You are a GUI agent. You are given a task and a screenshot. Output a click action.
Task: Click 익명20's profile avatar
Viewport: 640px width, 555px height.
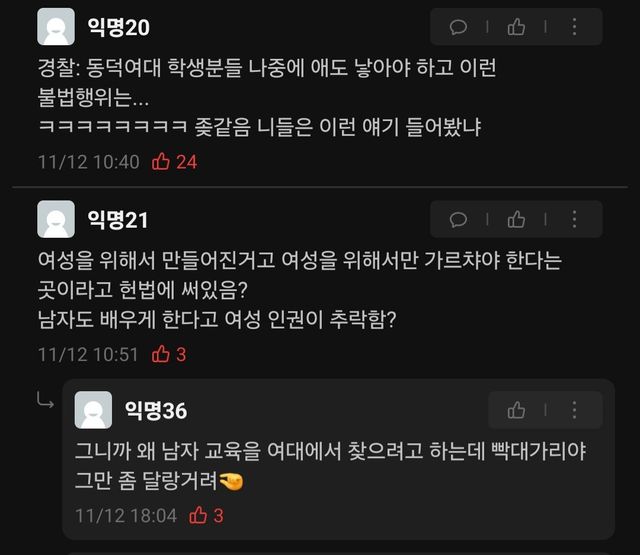click(56, 27)
